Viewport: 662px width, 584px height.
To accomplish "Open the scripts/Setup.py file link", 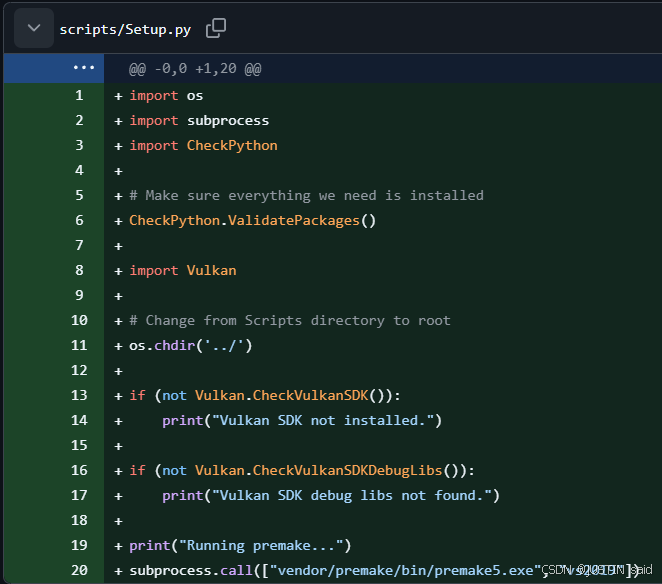I will point(126,29).
